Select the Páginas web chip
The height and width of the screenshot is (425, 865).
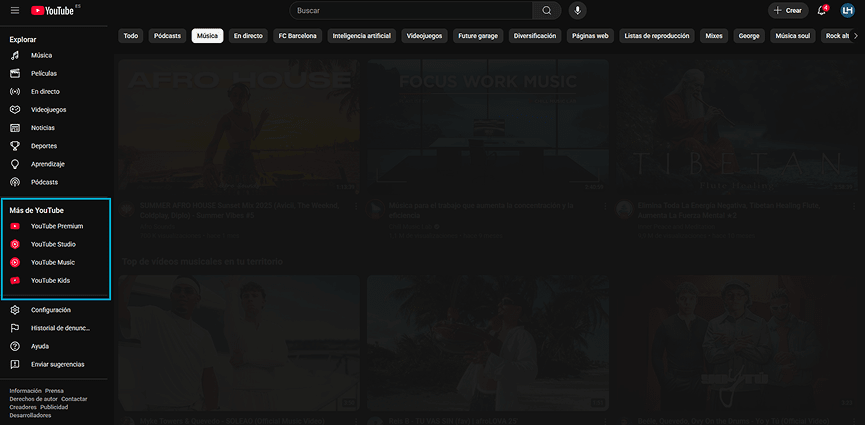(x=590, y=36)
